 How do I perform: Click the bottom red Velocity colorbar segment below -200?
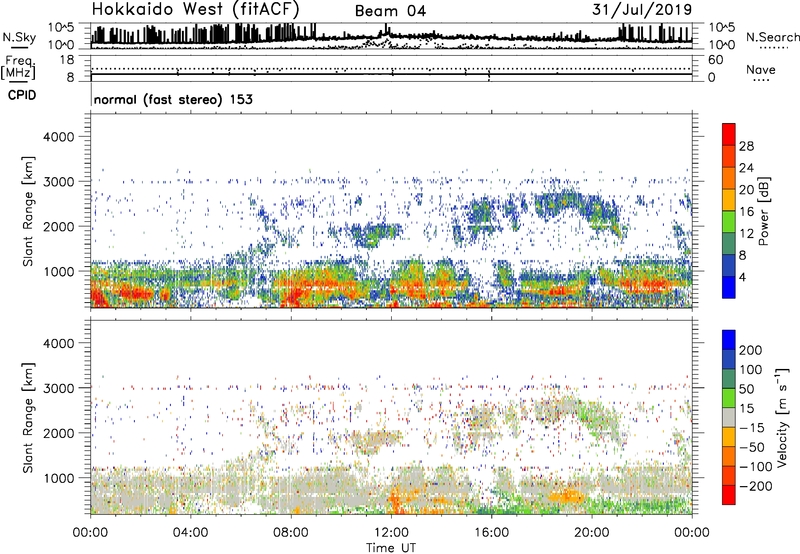point(729,495)
